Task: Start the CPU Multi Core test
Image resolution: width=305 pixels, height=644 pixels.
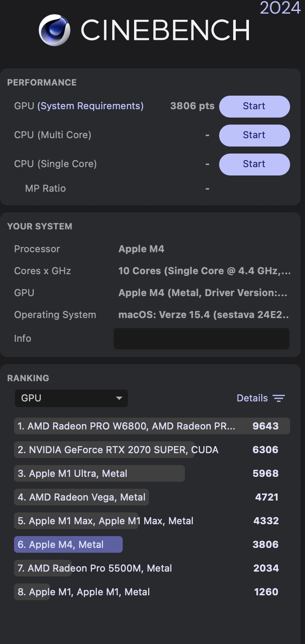Action: point(254,135)
